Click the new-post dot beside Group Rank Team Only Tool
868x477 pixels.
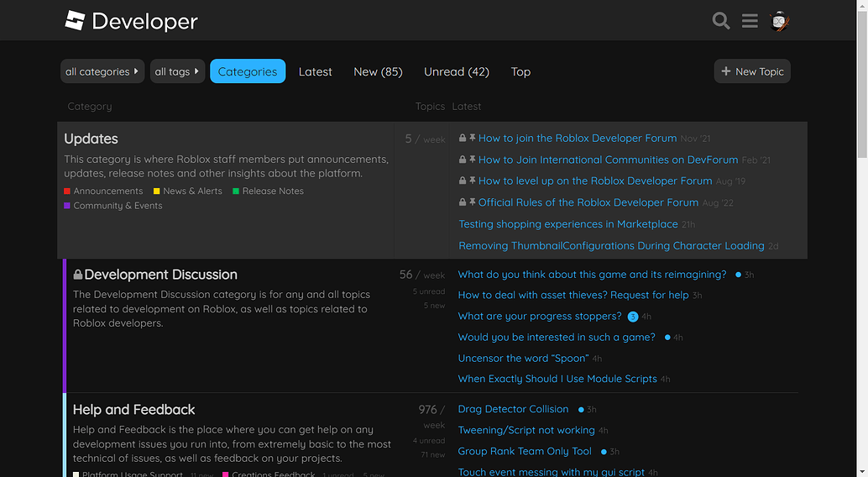tap(604, 452)
